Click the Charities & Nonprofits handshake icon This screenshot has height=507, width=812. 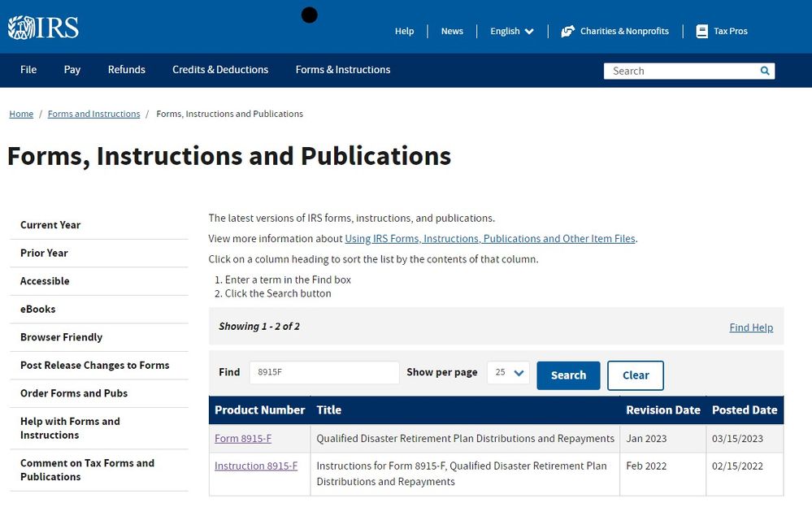coord(567,31)
